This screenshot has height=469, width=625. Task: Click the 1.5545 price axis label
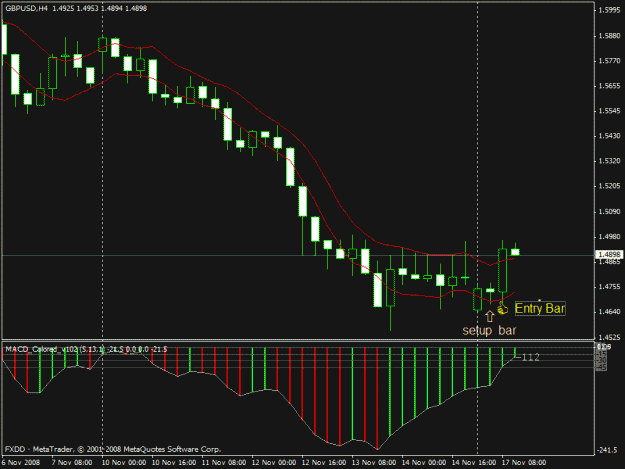pos(609,111)
